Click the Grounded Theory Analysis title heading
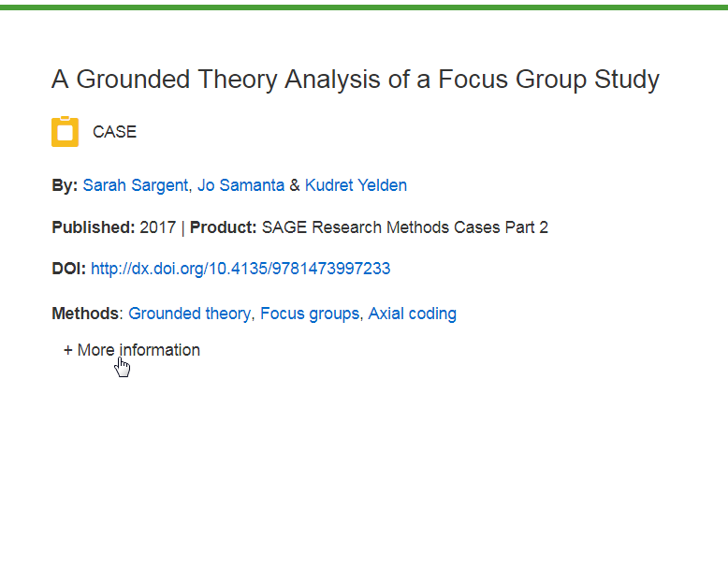 (356, 80)
